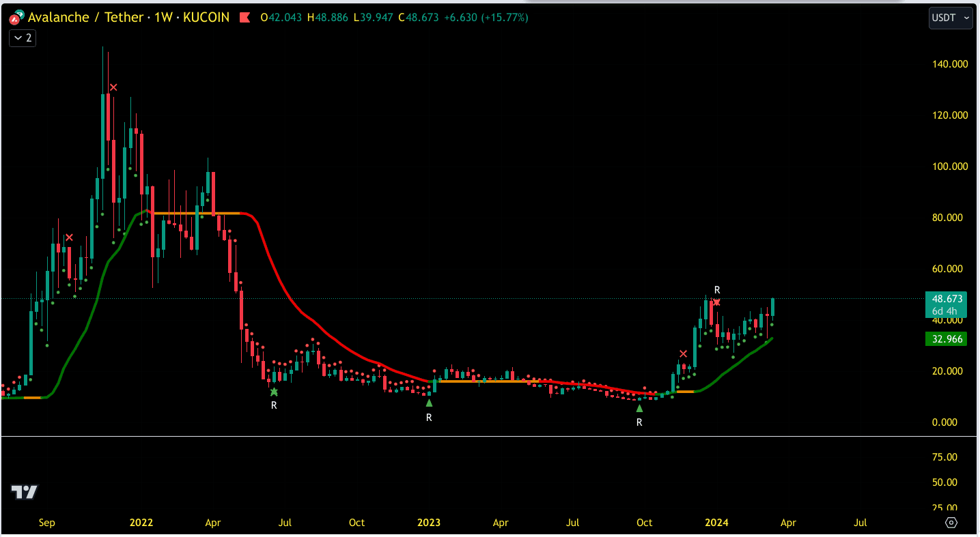Image resolution: width=980 pixels, height=537 pixels.
Task: Click the Sep label on time axis
Action: pos(46,523)
